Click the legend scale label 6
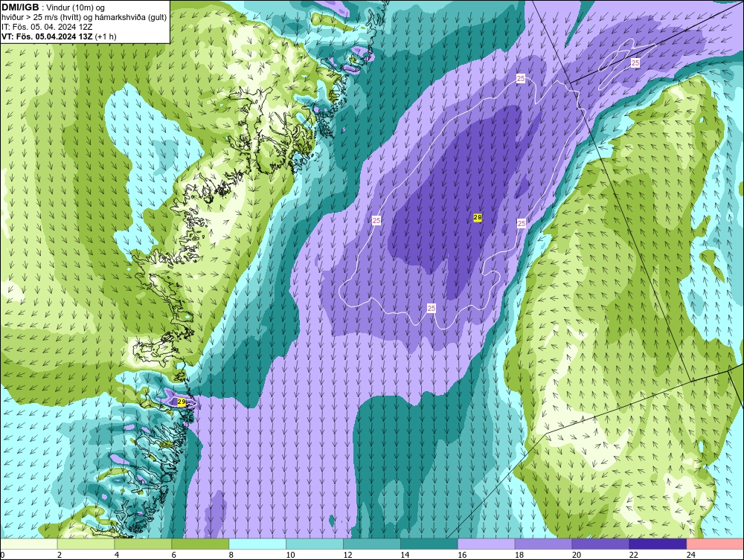This screenshot has height=560, width=744. click(x=174, y=555)
